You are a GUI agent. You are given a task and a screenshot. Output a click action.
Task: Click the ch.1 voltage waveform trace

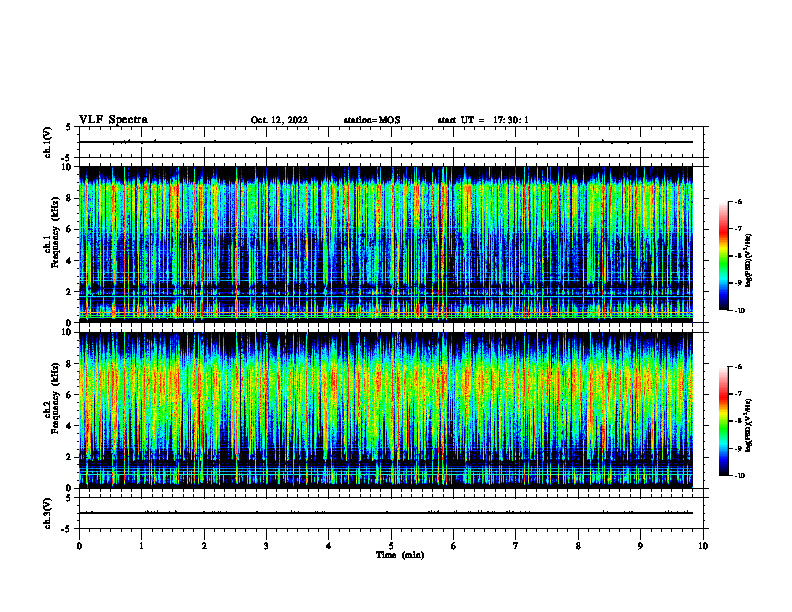pyautogui.click(x=386, y=142)
